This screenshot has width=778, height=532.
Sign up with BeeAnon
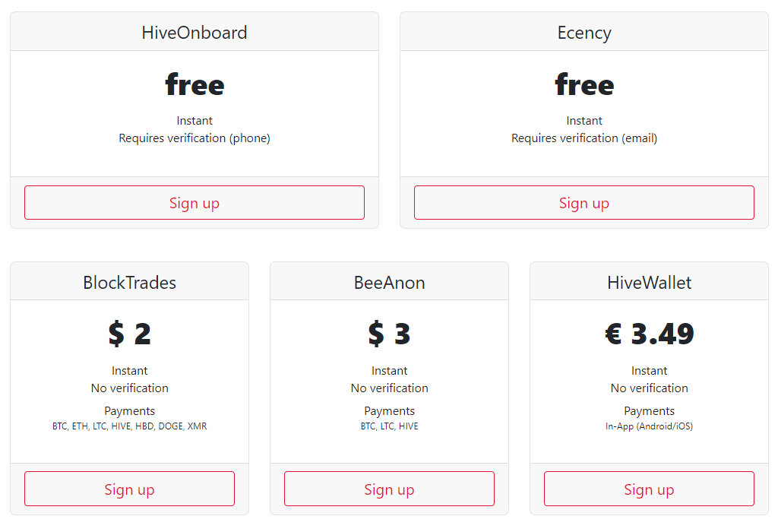tap(390, 489)
